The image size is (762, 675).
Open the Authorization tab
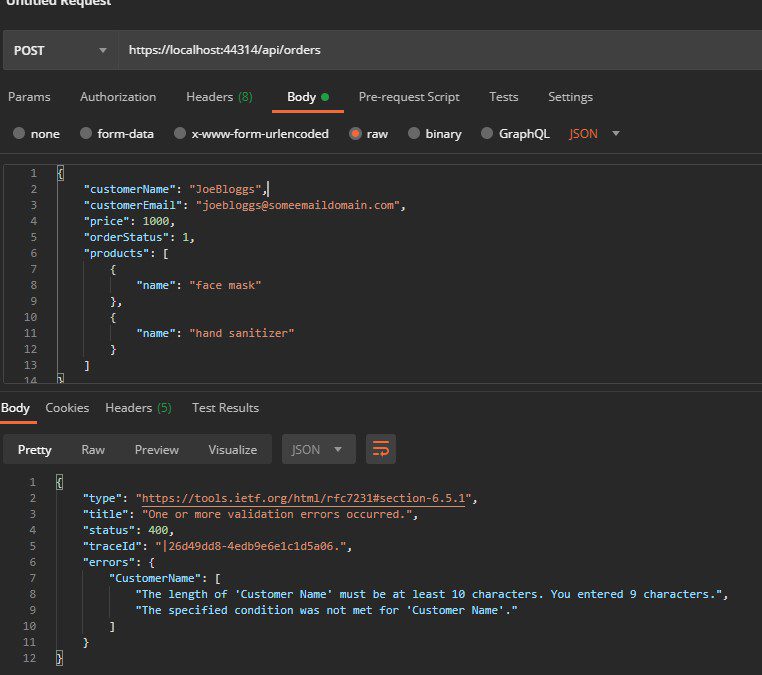tap(118, 97)
